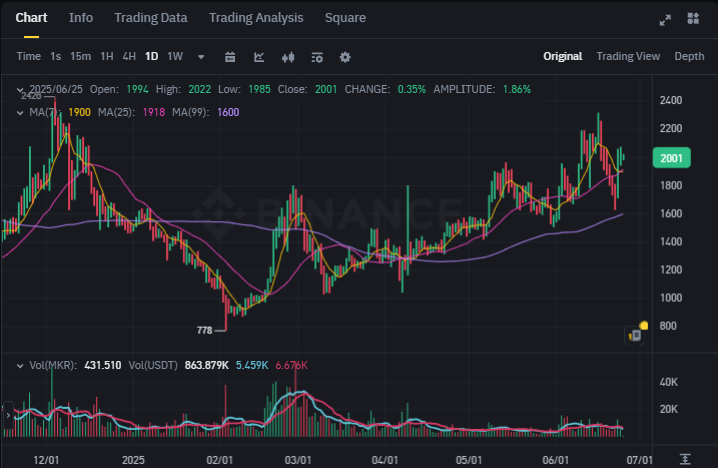Open the Square tab
This screenshot has width=718, height=468.
pos(345,18)
